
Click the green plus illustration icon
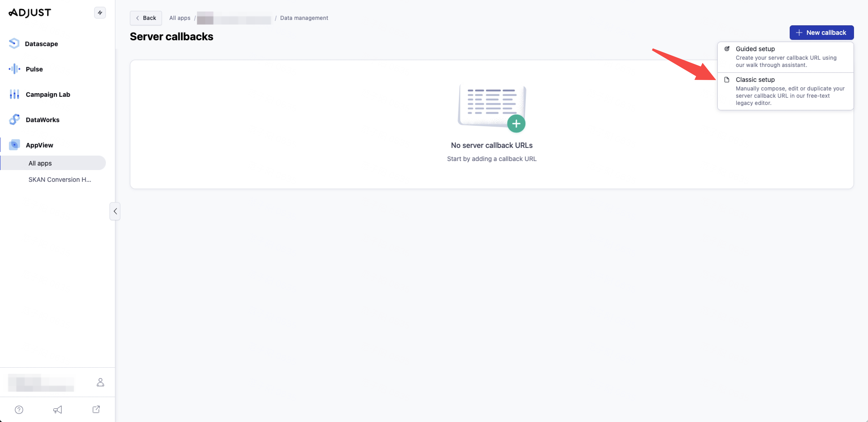tap(516, 124)
